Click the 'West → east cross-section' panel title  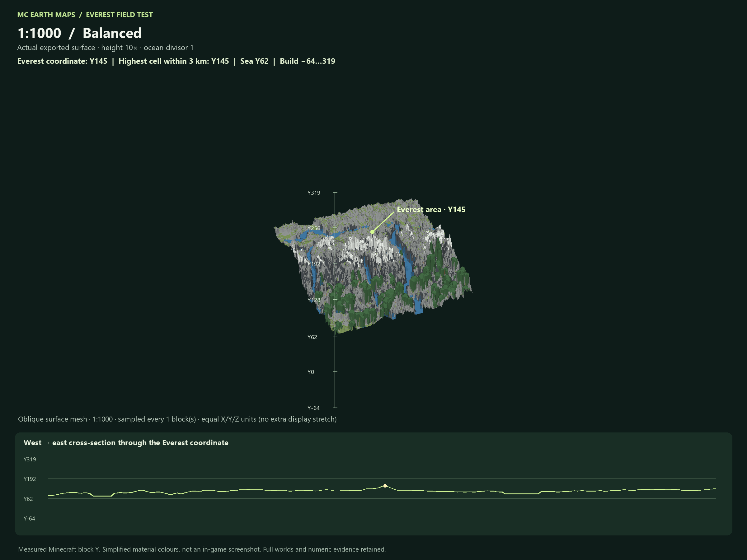tap(126, 442)
